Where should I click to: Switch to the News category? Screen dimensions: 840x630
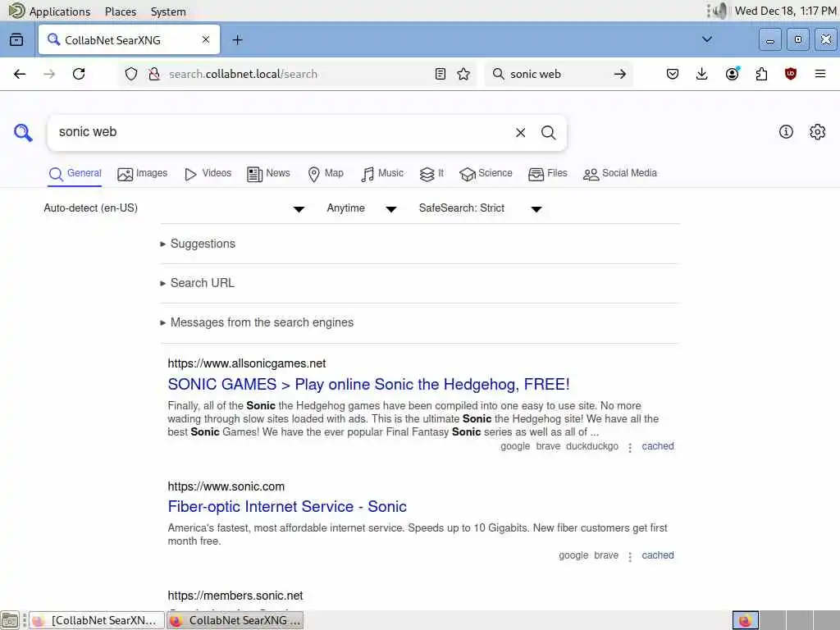tap(268, 174)
